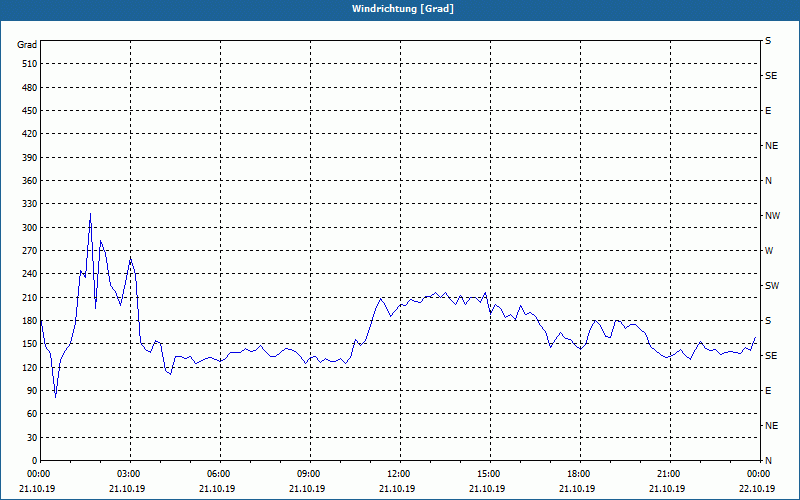800x500 pixels.
Task: Click the W compass label on right axis
Action: [x=769, y=251]
